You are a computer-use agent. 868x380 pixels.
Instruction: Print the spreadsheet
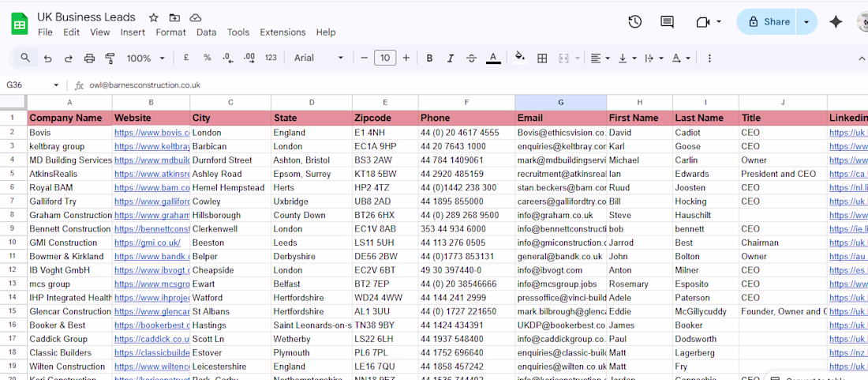click(x=89, y=58)
